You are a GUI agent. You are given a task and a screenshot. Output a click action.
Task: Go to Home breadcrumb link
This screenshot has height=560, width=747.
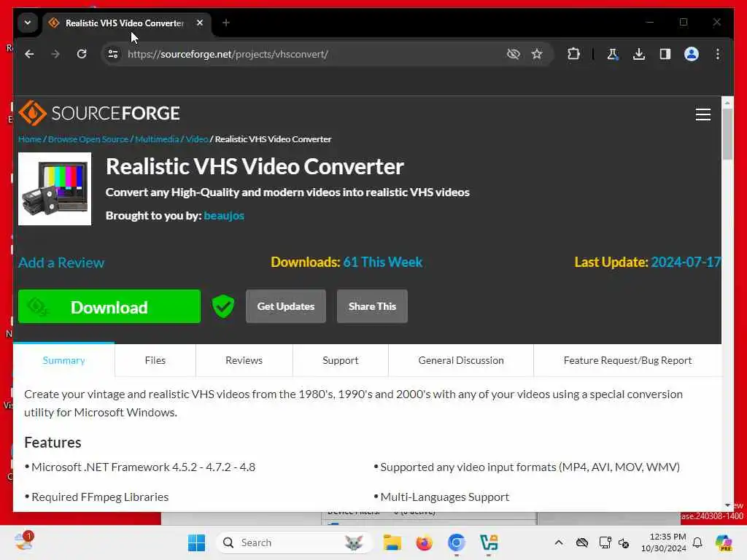tap(29, 139)
